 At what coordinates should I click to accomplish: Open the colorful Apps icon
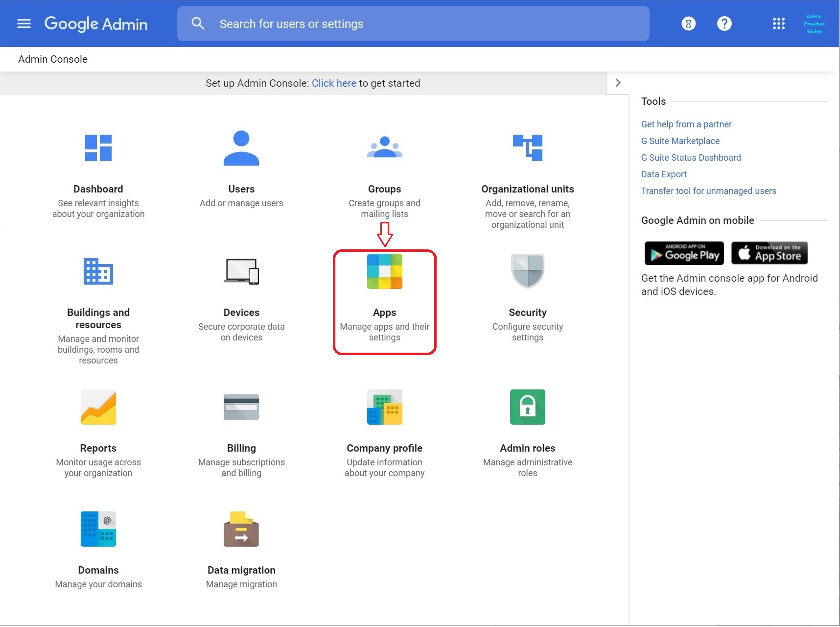point(385,271)
